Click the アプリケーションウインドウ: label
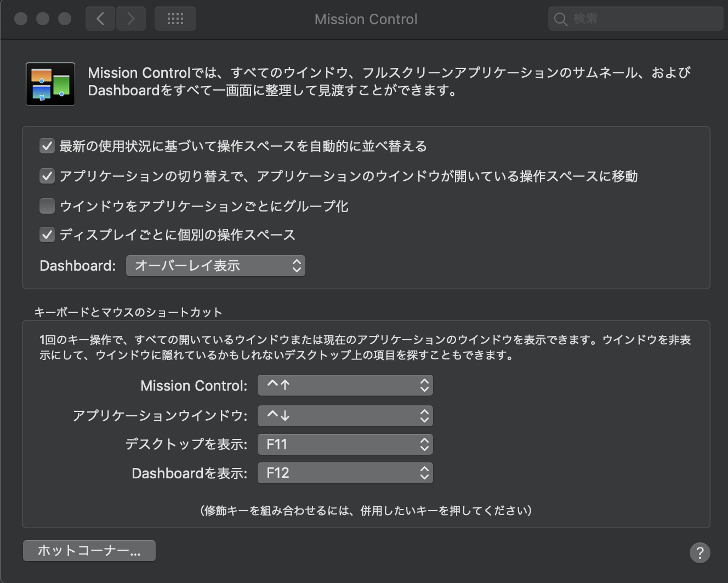 click(x=160, y=415)
